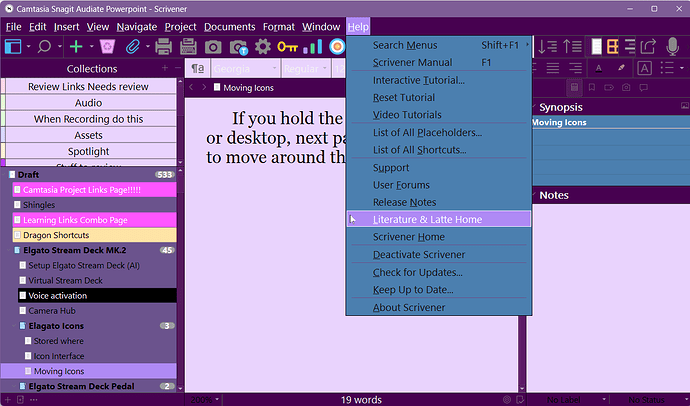Image resolution: width=690 pixels, height=406 pixels.
Task: Select the Inspector Notes tab icon
Action: point(574,88)
